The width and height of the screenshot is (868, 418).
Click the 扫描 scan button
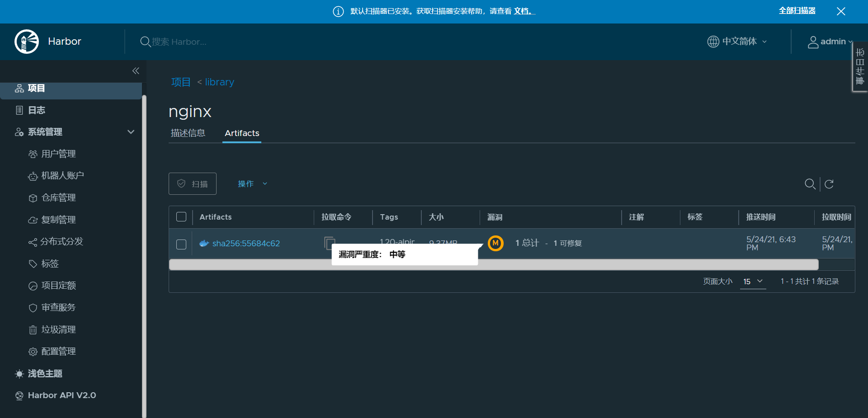click(193, 184)
